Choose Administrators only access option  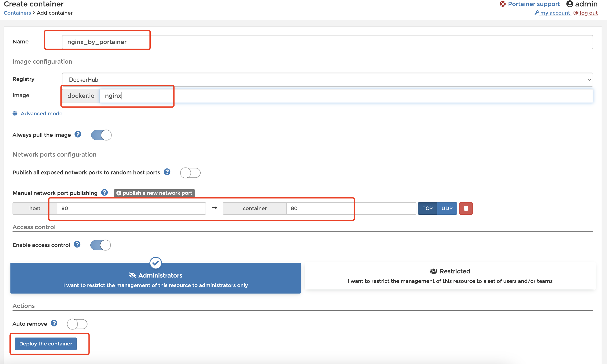pos(156,278)
